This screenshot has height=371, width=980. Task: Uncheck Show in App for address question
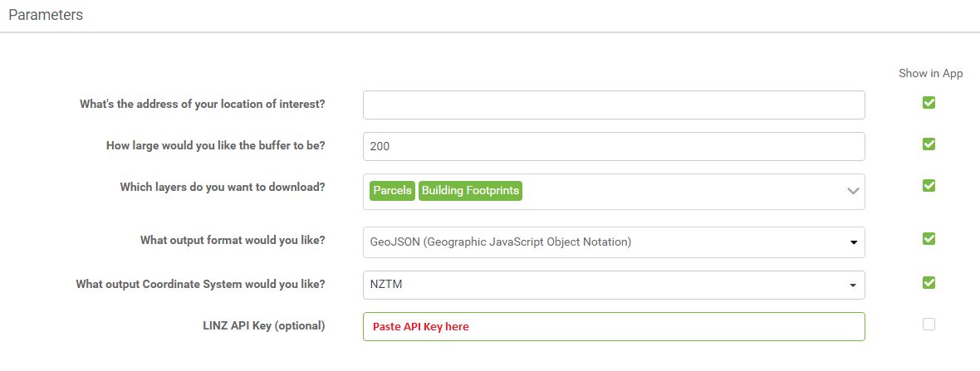tap(929, 103)
